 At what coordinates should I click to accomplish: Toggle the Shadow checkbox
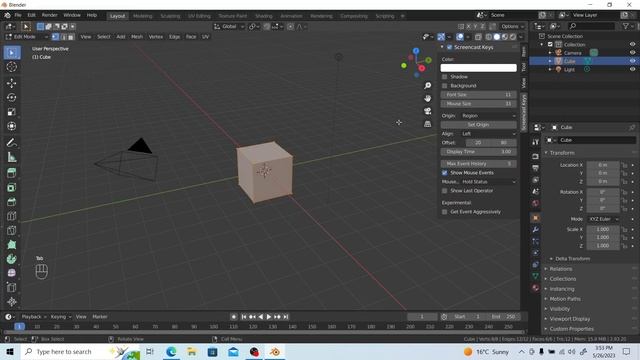click(x=444, y=77)
